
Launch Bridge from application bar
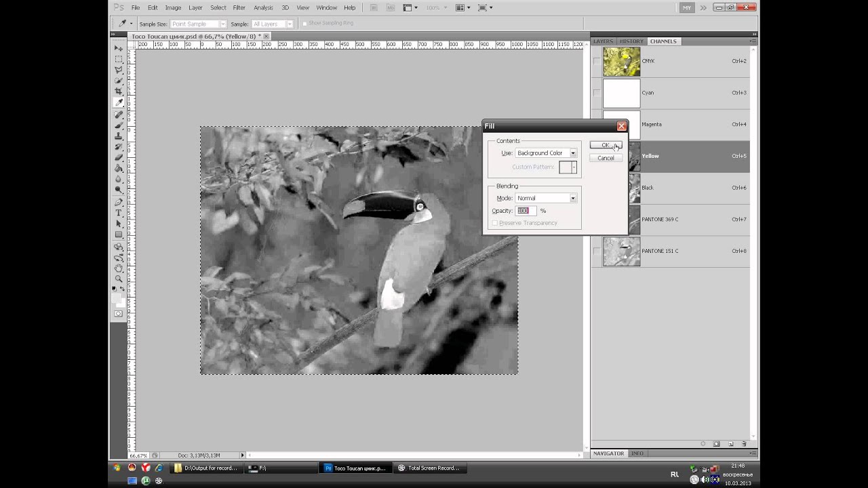point(374,7)
